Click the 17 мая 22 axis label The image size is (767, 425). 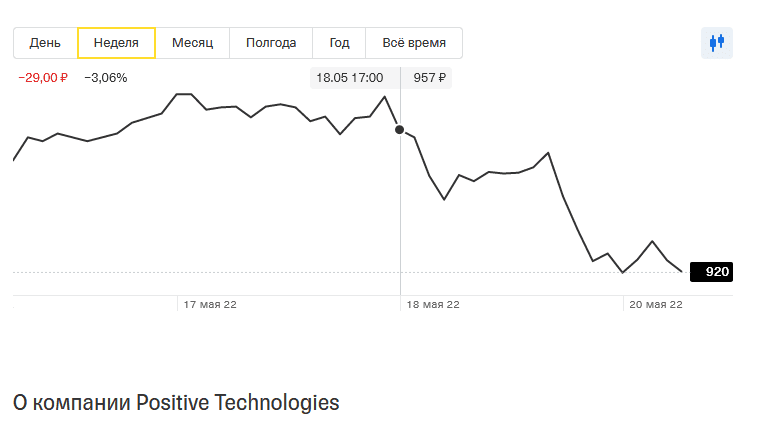coord(207,305)
